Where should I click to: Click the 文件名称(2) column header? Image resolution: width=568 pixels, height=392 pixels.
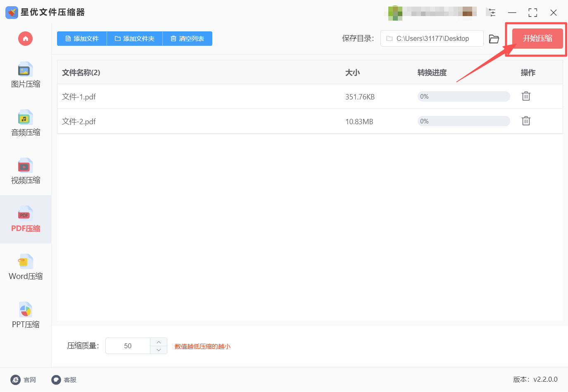(81, 73)
